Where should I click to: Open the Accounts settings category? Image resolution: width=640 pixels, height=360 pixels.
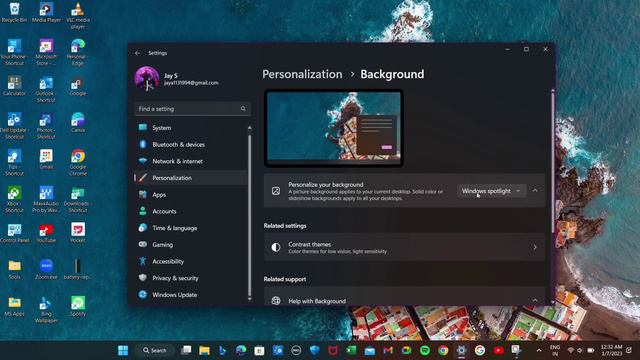[190, 211]
